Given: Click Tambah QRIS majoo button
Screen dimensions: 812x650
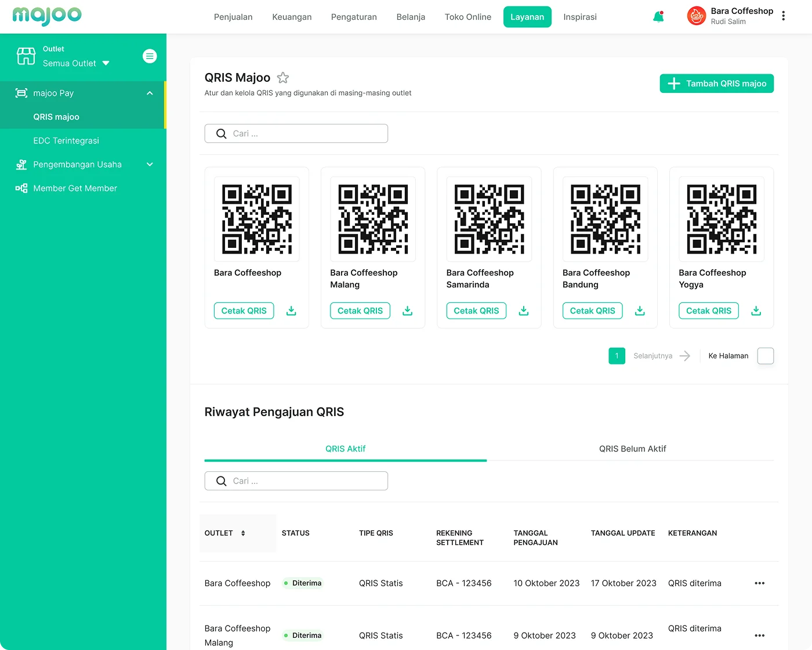Looking at the screenshot, I should pos(717,84).
